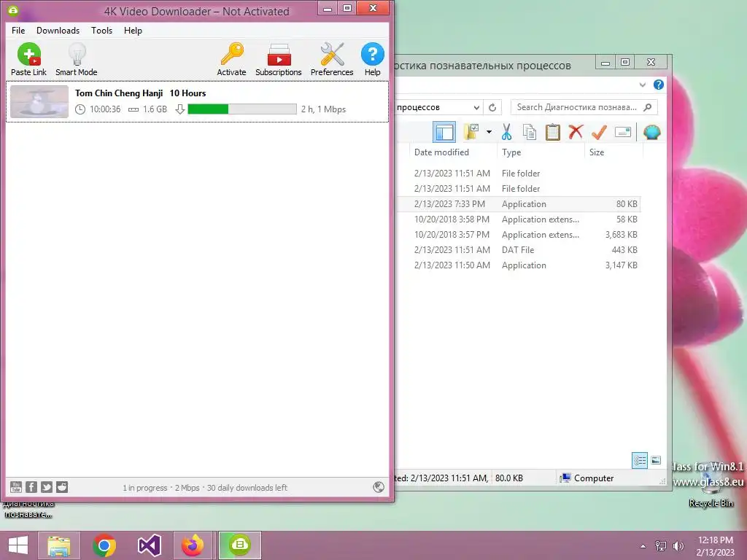The width and height of the screenshot is (747, 560).
Task: Click the refresh button in Explorer
Action: coord(492,108)
